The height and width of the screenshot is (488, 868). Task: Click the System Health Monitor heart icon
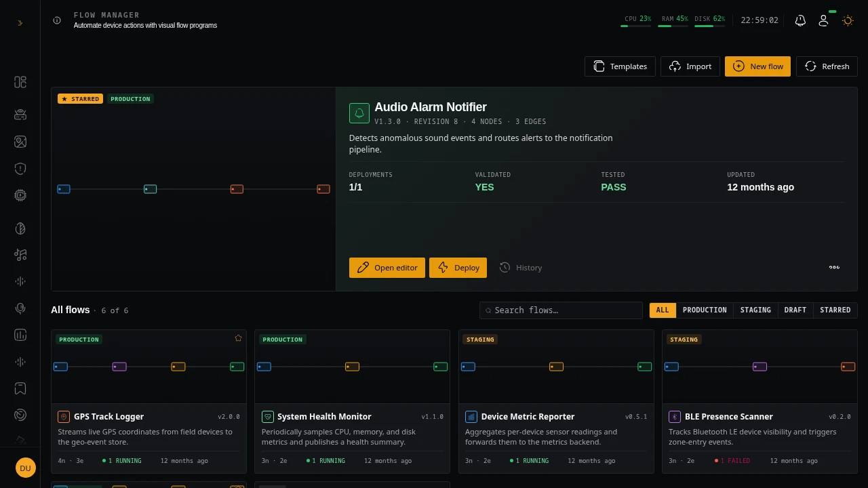pyautogui.click(x=267, y=417)
